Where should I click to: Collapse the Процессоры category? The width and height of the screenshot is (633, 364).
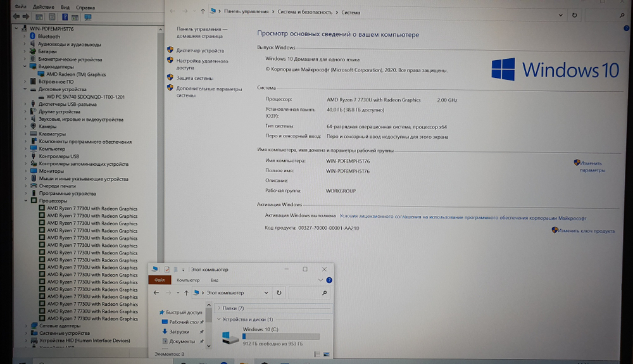25,201
